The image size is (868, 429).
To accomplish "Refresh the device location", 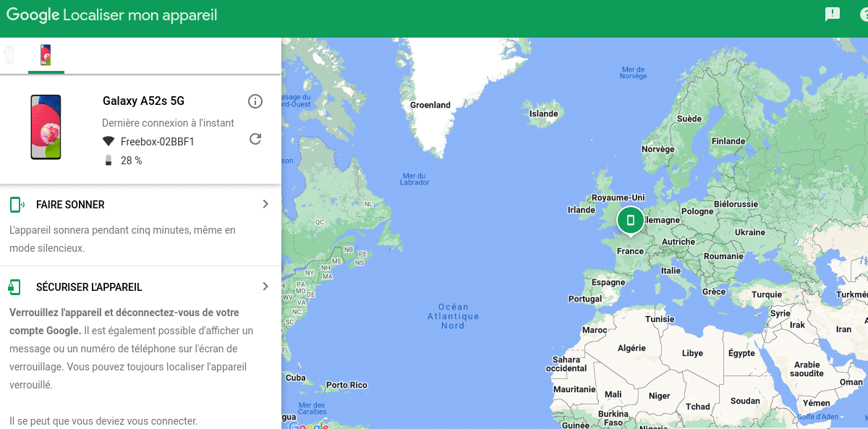I will click(255, 139).
